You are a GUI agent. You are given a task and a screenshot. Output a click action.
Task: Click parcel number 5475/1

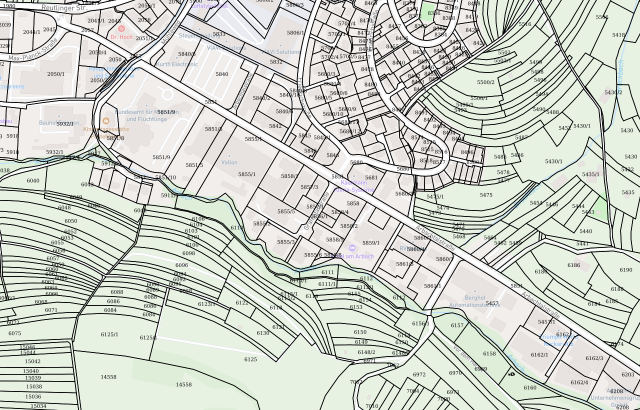pos(435,197)
